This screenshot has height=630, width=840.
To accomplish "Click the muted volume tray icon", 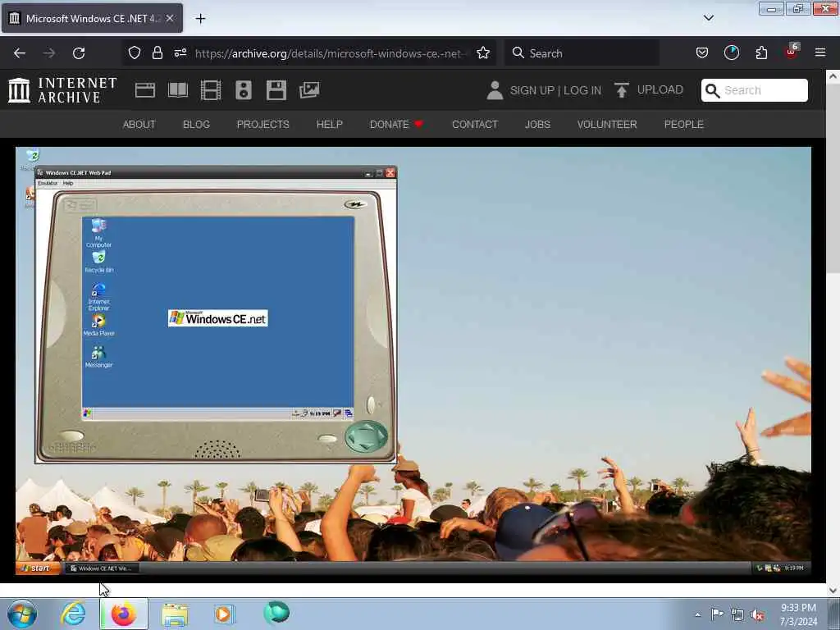I will 757,614.
